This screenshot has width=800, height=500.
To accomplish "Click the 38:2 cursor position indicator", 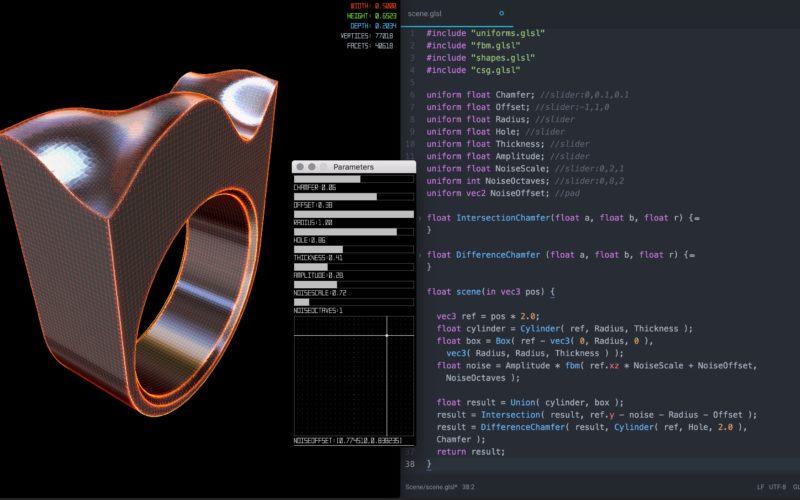I will click(x=468, y=487).
